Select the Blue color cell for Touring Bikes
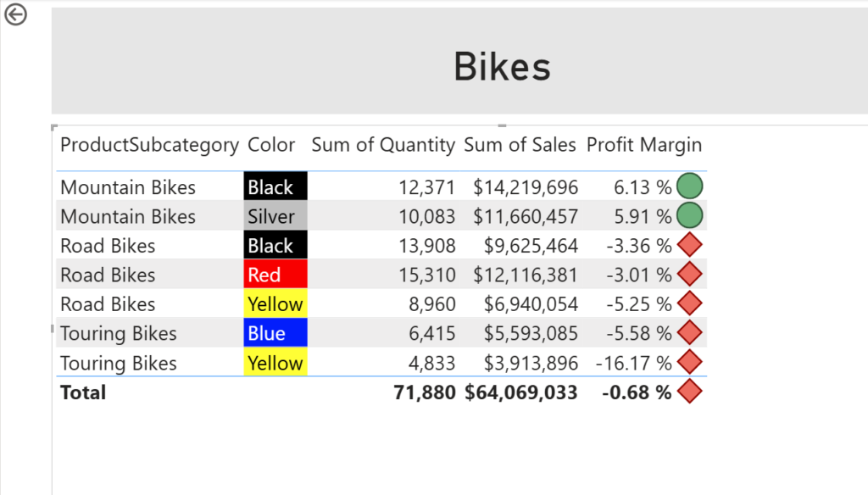The image size is (868, 495). (275, 333)
